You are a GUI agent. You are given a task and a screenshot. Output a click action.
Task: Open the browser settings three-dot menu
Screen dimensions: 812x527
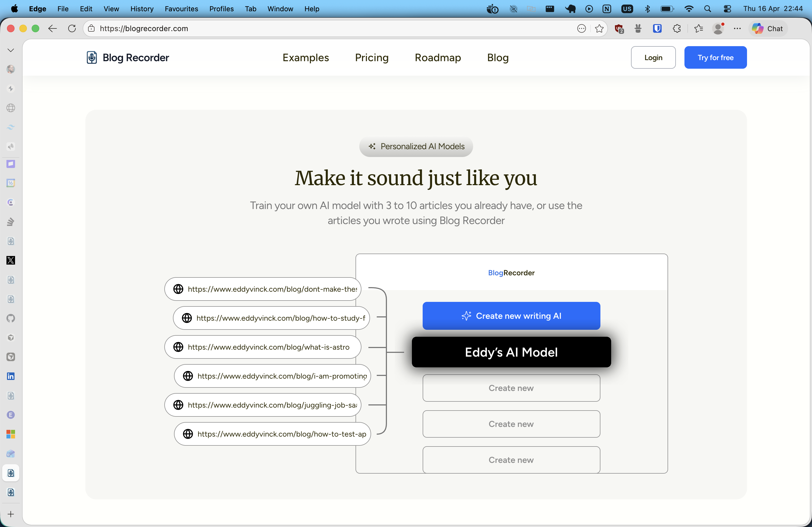point(738,29)
